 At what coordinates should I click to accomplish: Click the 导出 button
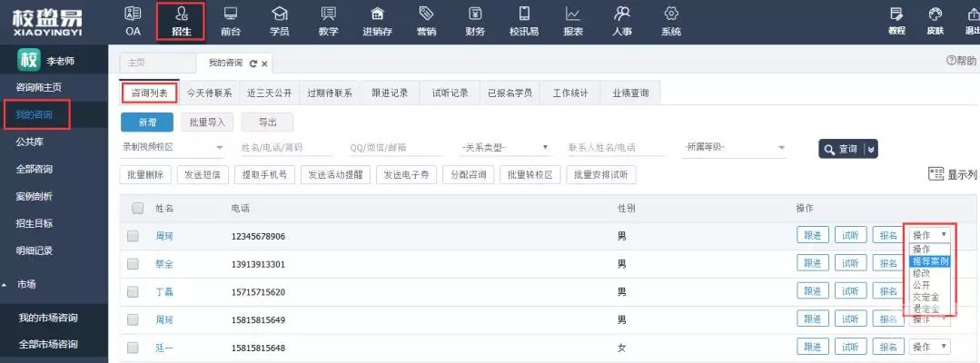(x=268, y=123)
